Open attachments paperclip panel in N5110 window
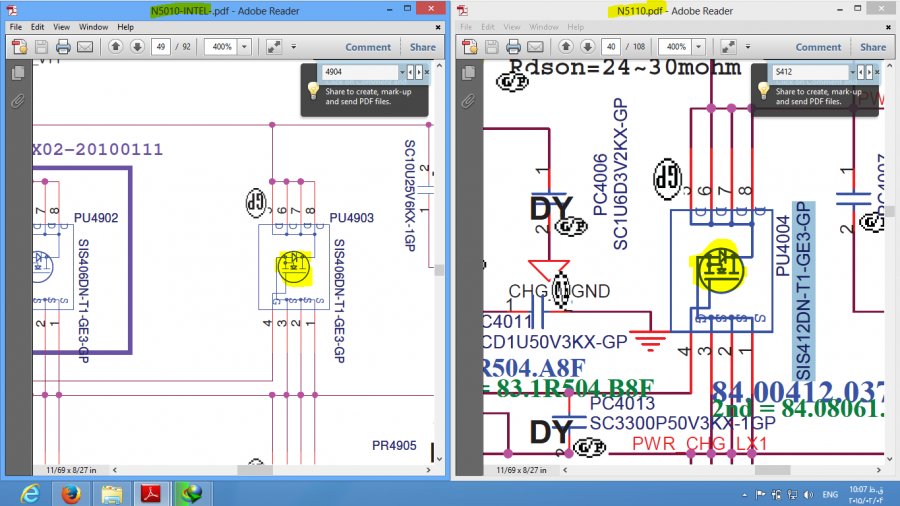900x506 pixels. pos(468,101)
